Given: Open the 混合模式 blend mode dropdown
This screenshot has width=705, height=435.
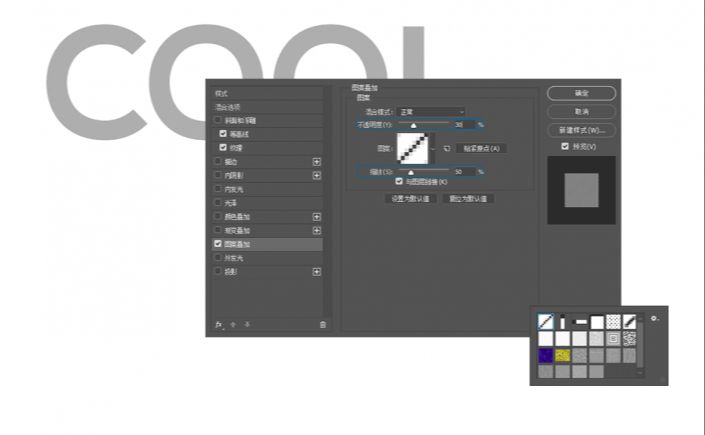Looking at the screenshot, I should (431, 112).
